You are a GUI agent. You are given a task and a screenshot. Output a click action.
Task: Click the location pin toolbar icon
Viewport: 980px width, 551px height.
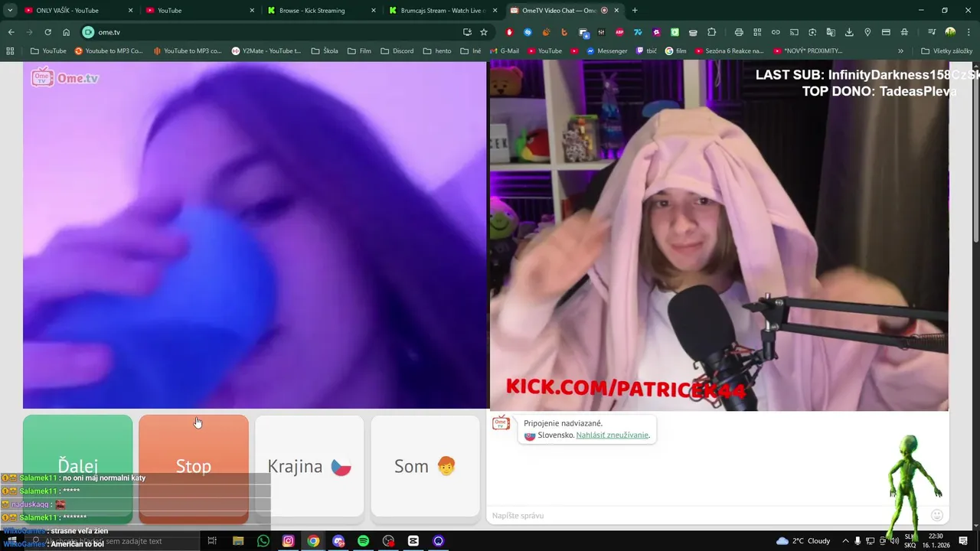coord(867,32)
